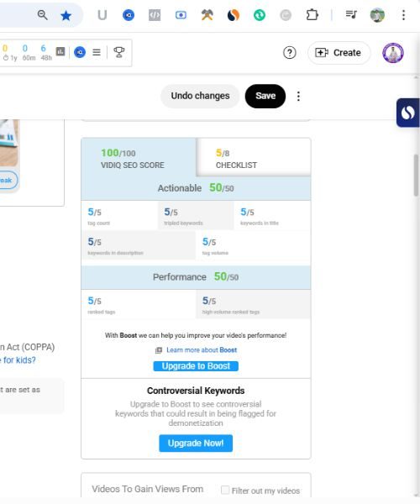This screenshot has width=420, height=504.
Task: Click the tag count 5/5 score
Action: pyautogui.click(x=119, y=216)
